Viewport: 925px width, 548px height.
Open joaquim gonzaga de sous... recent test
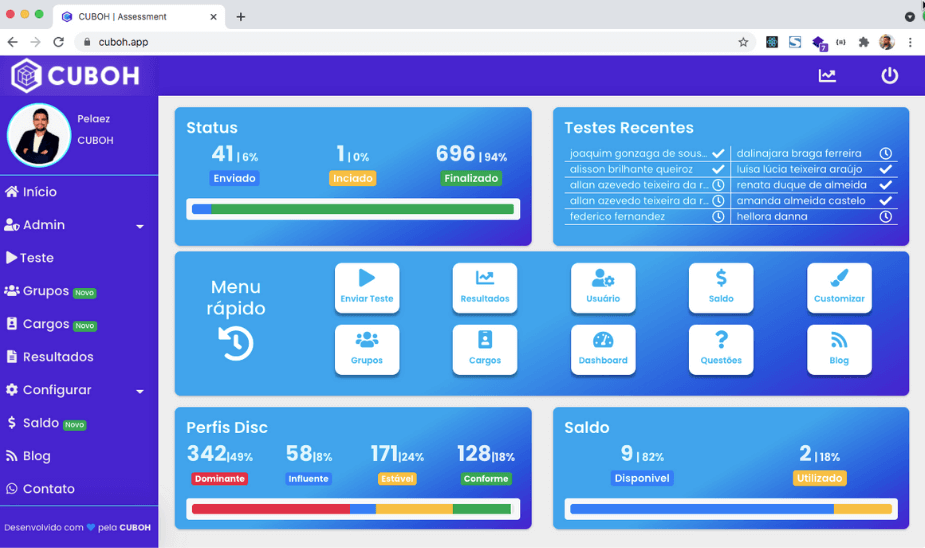pos(638,153)
